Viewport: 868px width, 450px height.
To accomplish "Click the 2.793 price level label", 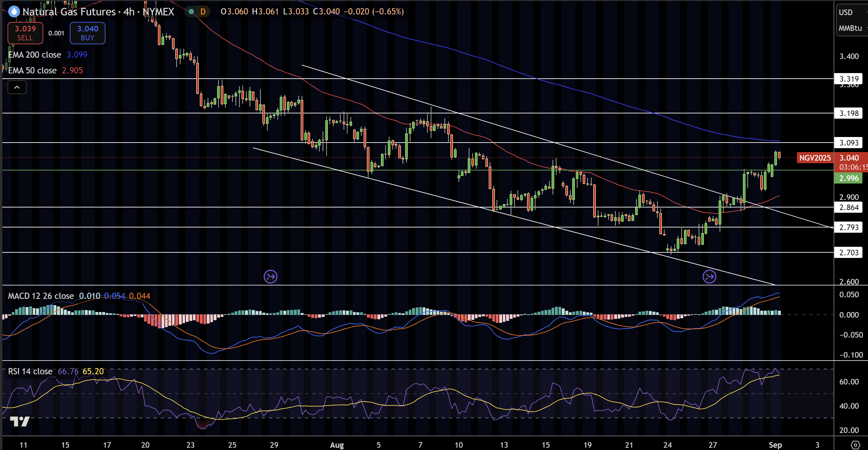I will pyautogui.click(x=848, y=227).
